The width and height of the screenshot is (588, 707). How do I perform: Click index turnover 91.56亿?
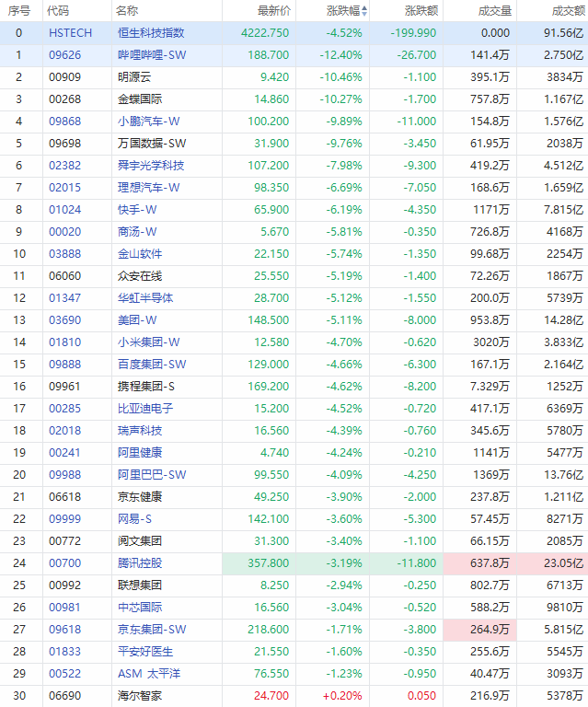click(563, 33)
